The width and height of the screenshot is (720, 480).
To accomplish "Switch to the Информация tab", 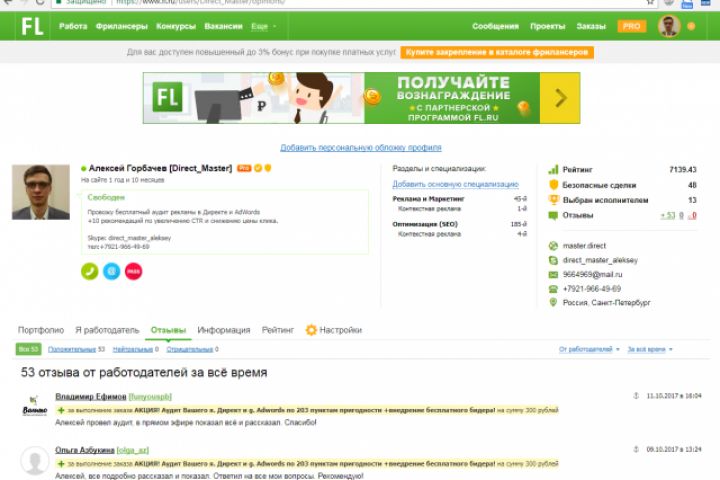I will [224, 330].
